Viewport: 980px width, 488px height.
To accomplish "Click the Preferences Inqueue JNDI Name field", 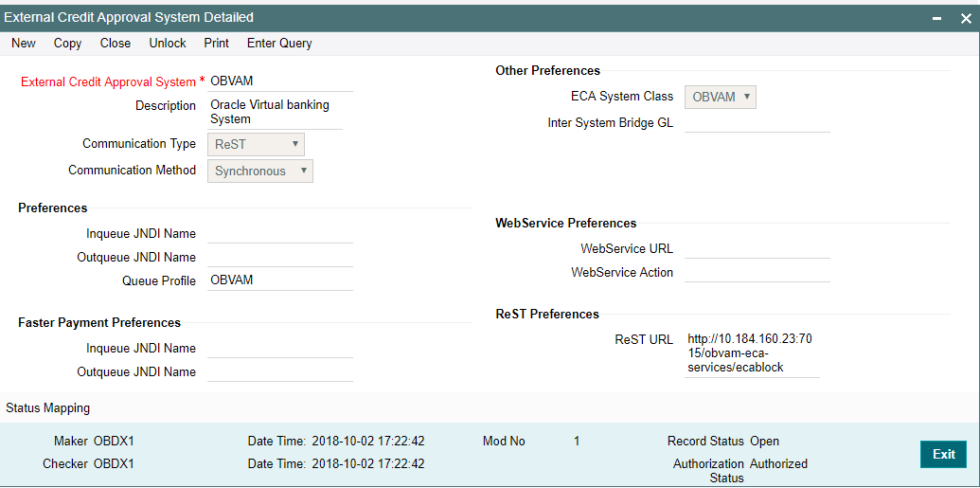I will point(280,234).
